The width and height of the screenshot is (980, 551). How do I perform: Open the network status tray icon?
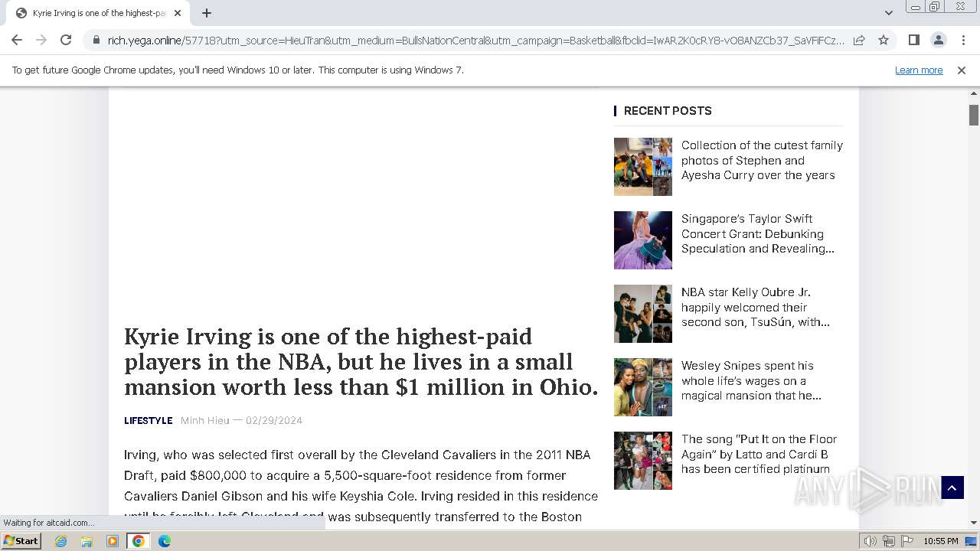point(889,541)
